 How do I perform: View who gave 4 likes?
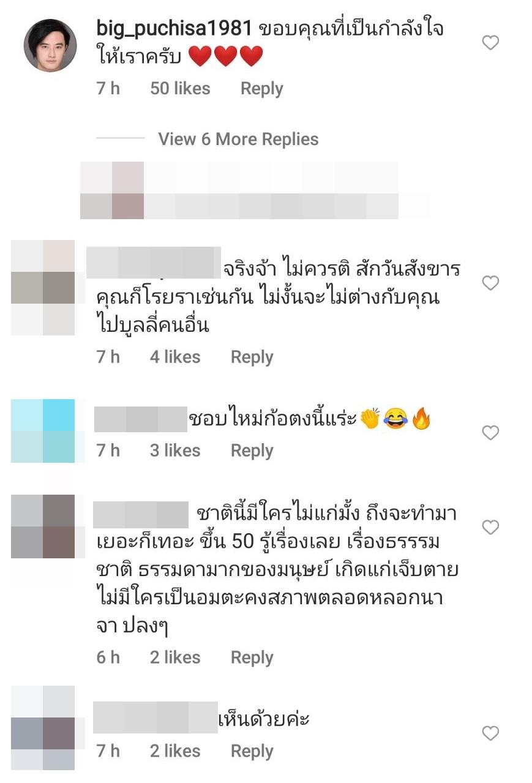click(175, 357)
